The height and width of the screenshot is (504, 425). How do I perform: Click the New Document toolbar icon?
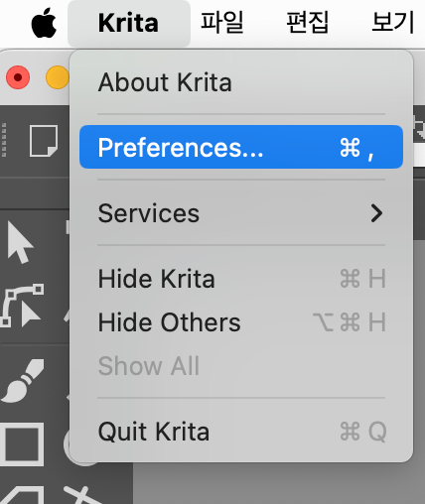[44, 141]
